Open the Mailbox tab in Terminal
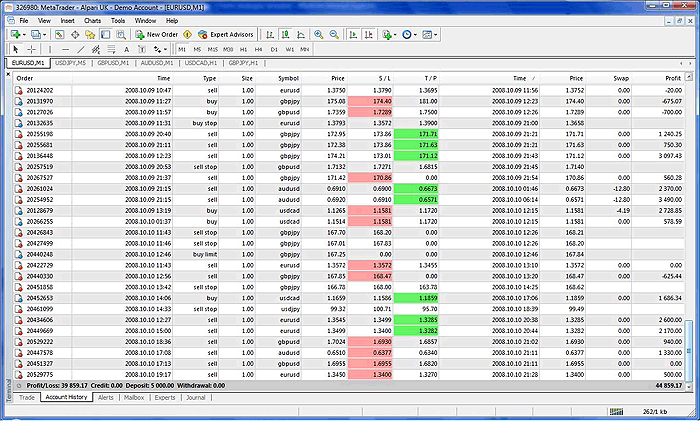Screen dimensions: 700x421 tap(134, 397)
